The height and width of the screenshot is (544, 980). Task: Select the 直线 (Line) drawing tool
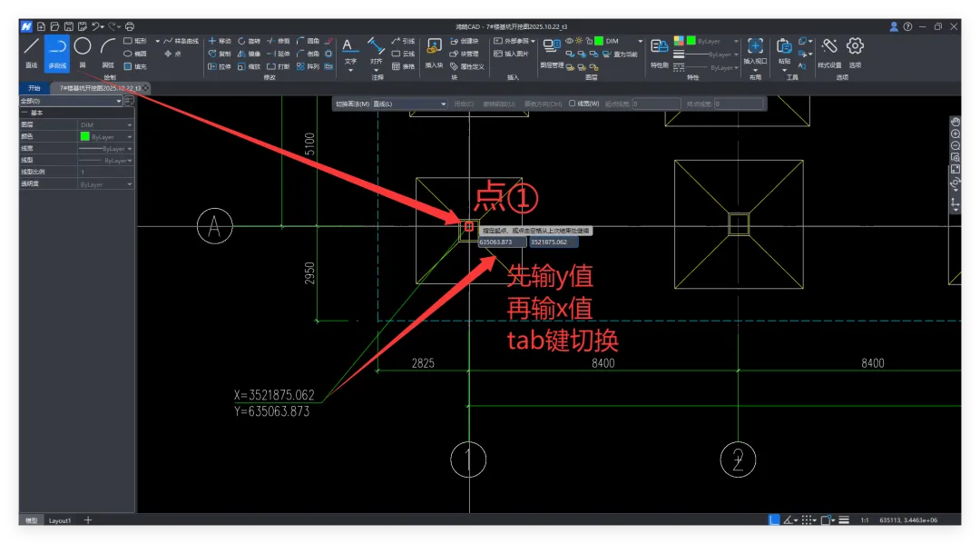(31, 53)
